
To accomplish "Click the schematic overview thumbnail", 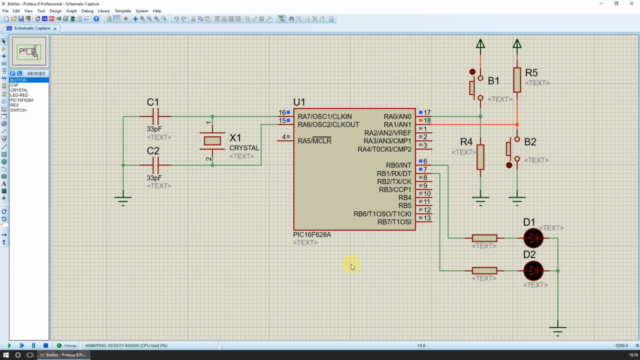I will (29, 51).
